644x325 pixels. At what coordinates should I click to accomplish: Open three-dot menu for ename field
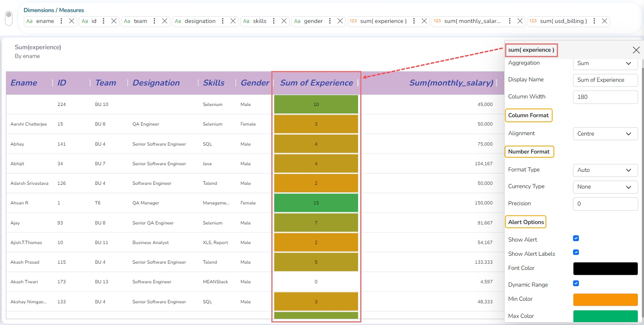click(61, 21)
